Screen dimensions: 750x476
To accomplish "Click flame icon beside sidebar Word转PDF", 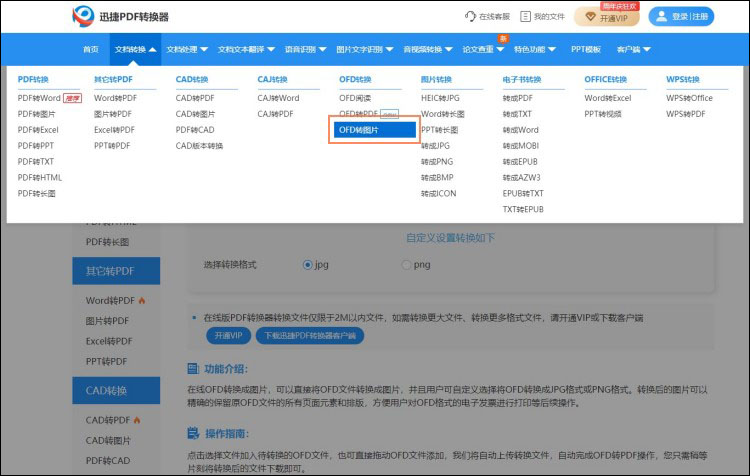I will pyautogui.click(x=142, y=301).
